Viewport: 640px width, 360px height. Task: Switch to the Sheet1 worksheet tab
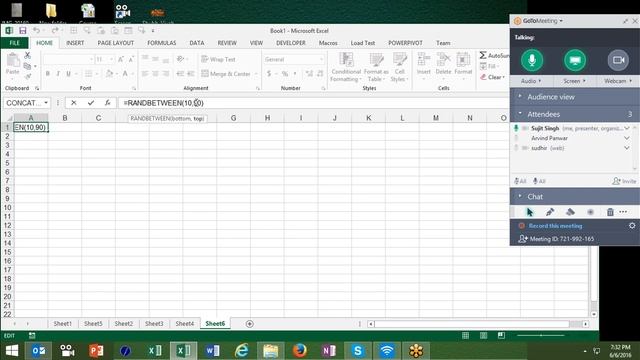62,324
